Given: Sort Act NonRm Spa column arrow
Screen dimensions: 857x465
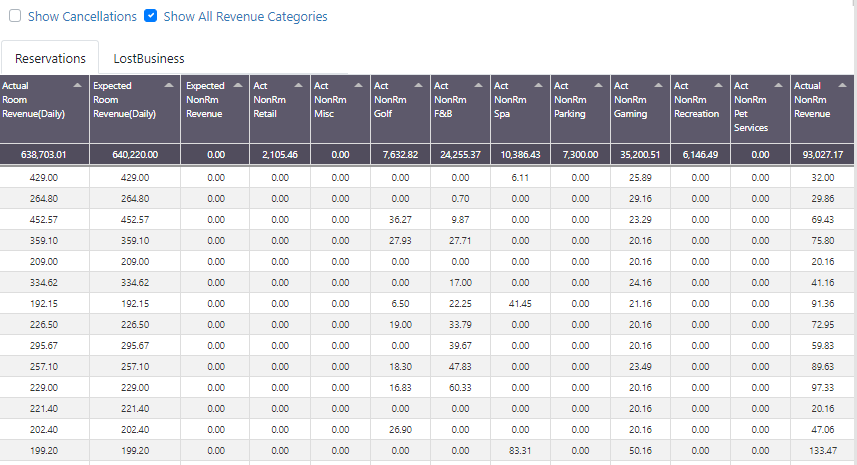Looking at the screenshot, I should pyautogui.click(x=538, y=85).
